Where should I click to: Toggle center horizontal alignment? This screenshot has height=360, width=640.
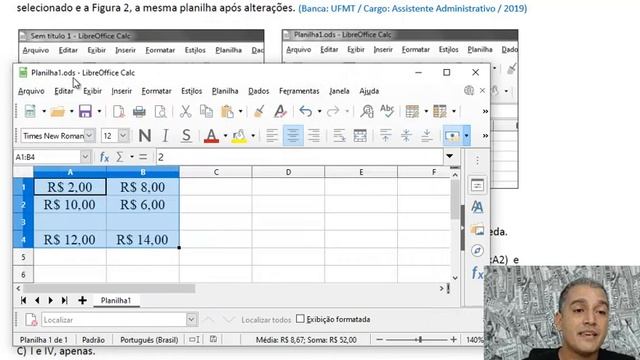coord(293,136)
